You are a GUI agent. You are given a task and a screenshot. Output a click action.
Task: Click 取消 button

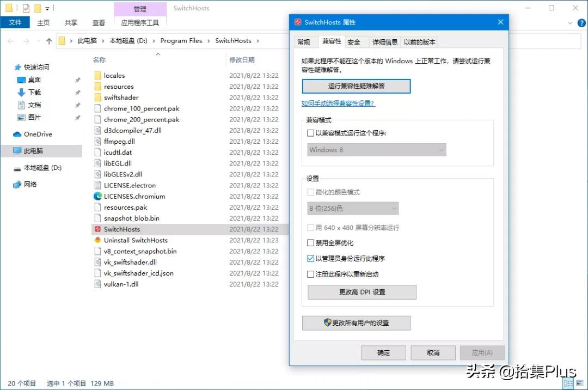pos(433,353)
